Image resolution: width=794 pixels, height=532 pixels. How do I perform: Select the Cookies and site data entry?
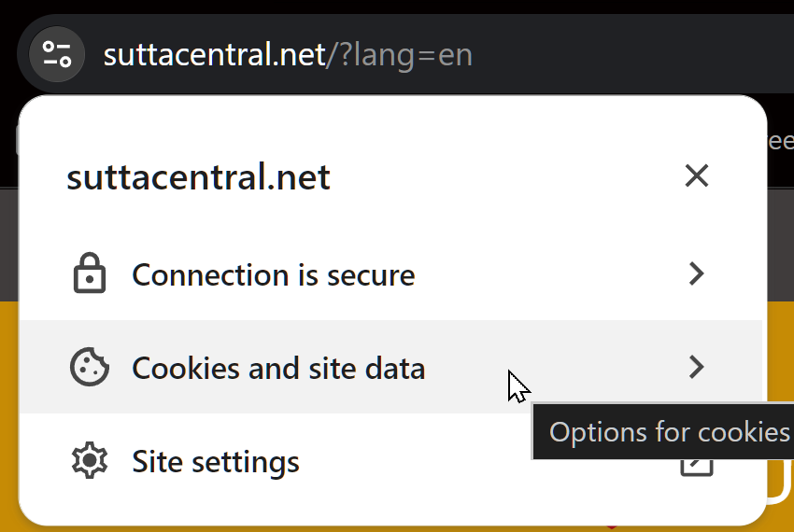[x=278, y=368]
